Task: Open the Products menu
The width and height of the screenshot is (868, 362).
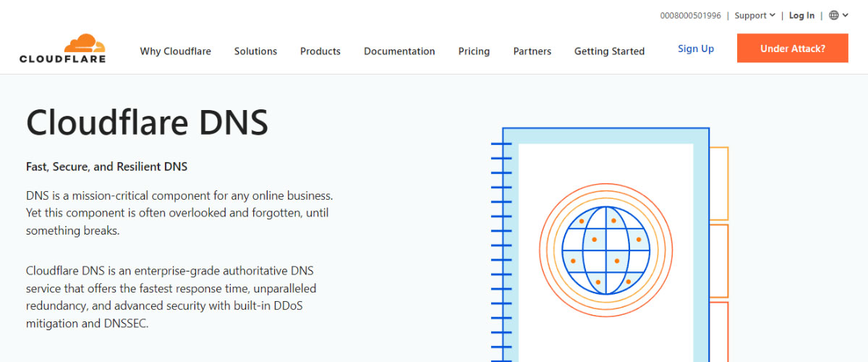Action: 320,51
